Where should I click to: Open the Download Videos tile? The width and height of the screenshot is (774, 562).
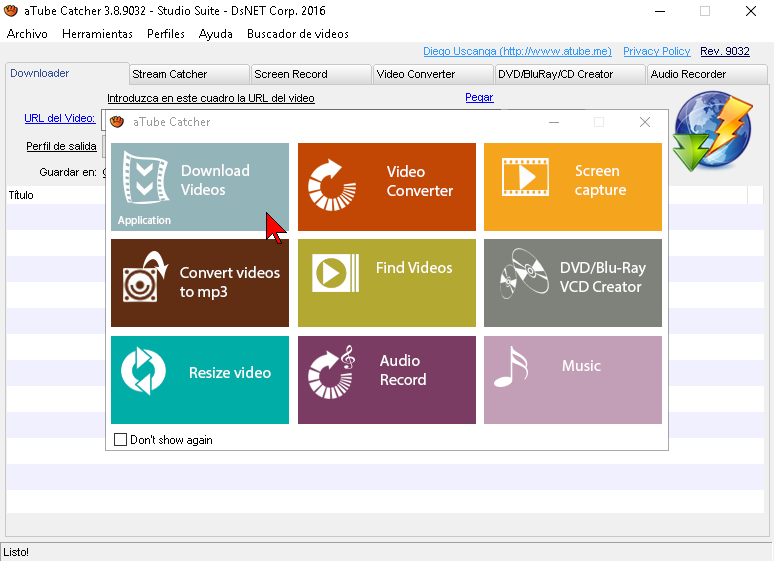(199, 187)
